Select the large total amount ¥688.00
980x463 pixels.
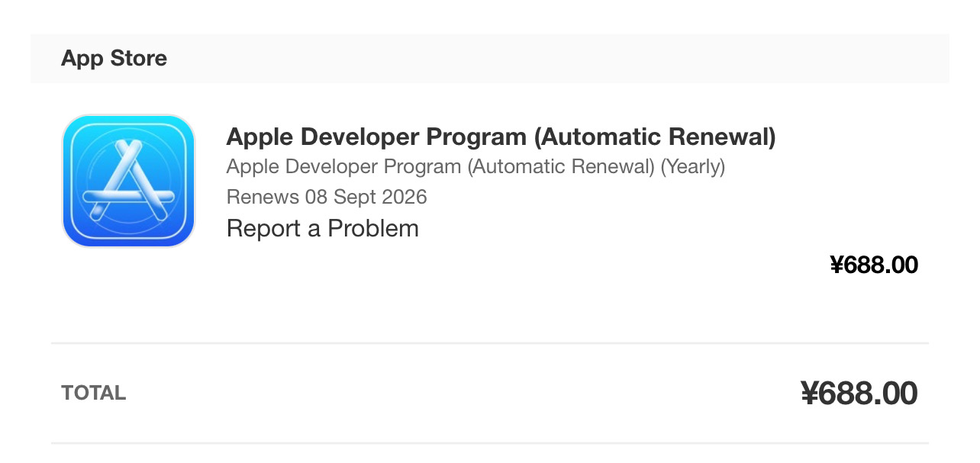pyautogui.click(x=859, y=394)
